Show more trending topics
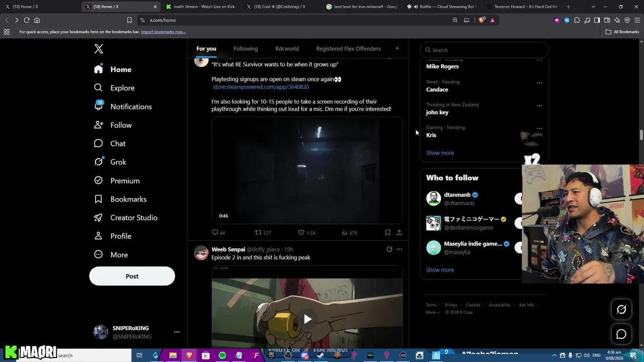Screen dimensions: 644x362 coord(440,153)
